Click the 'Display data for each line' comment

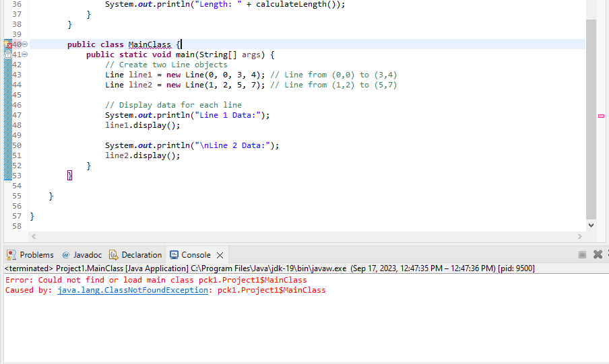click(173, 105)
